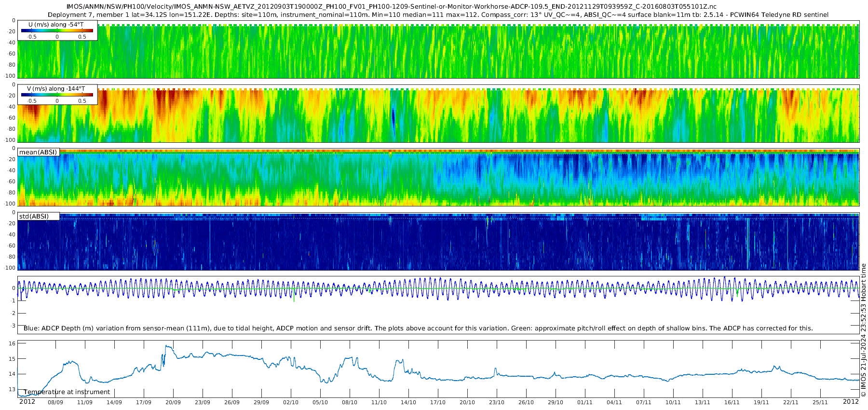Click the '16/11' date tick label
Image resolution: width=868 pixels, height=410 pixels.
click(732, 402)
